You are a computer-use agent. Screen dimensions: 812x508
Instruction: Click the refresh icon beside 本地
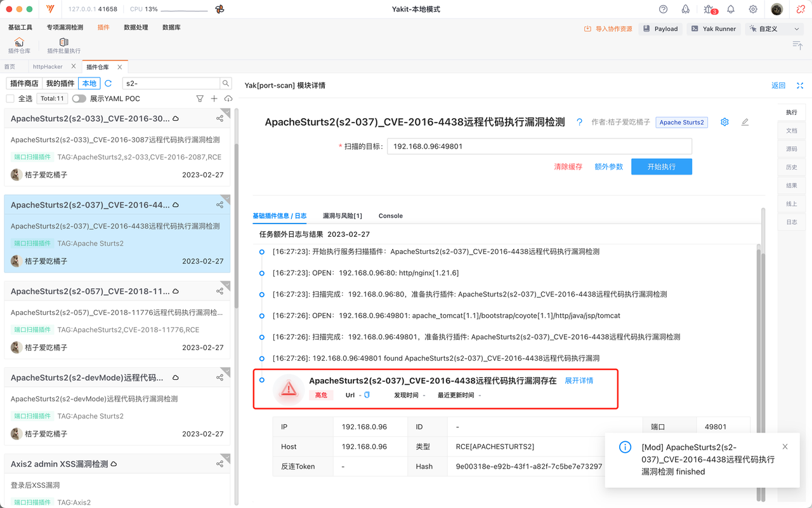point(108,83)
